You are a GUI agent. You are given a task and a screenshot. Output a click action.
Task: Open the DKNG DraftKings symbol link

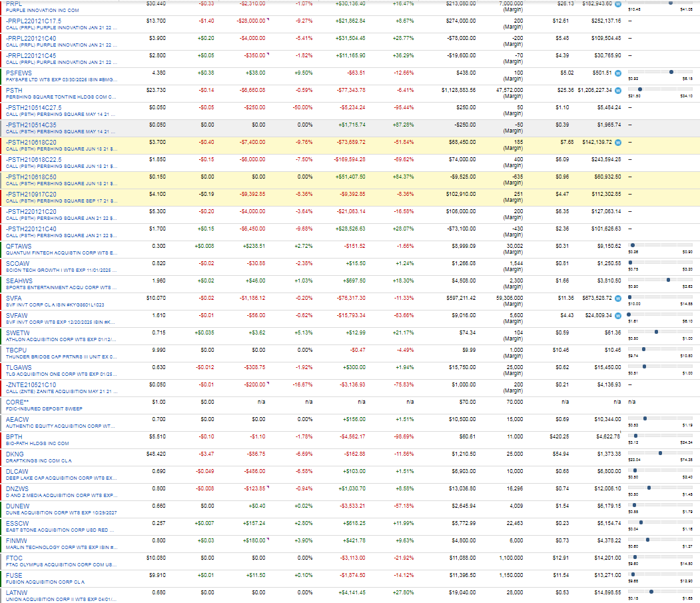(x=15, y=454)
